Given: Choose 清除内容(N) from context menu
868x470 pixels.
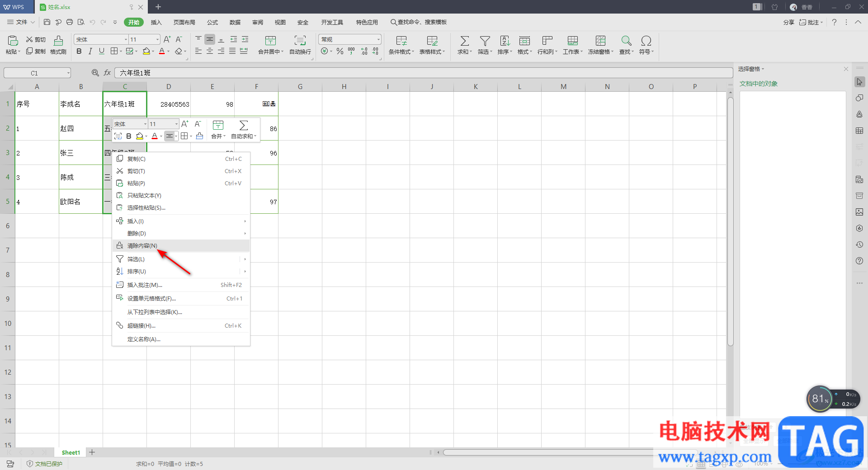Looking at the screenshot, I should point(181,245).
